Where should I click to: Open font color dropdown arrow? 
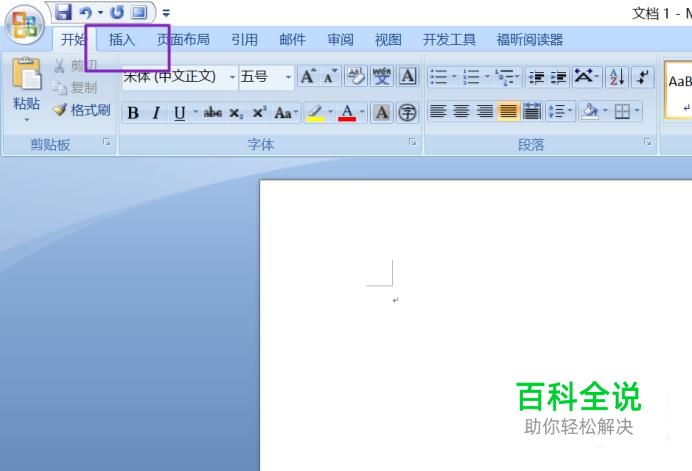point(362,112)
